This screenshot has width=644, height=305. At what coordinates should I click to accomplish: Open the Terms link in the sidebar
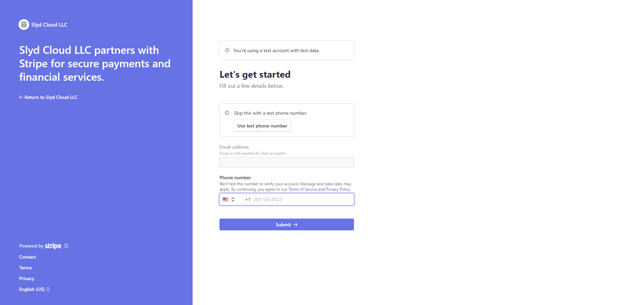point(25,268)
